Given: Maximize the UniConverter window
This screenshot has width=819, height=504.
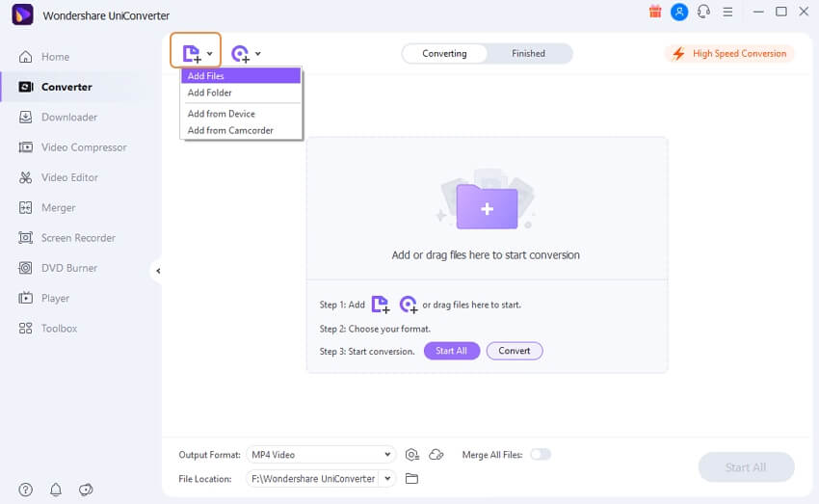Looking at the screenshot, I should [x=780, y=12].
